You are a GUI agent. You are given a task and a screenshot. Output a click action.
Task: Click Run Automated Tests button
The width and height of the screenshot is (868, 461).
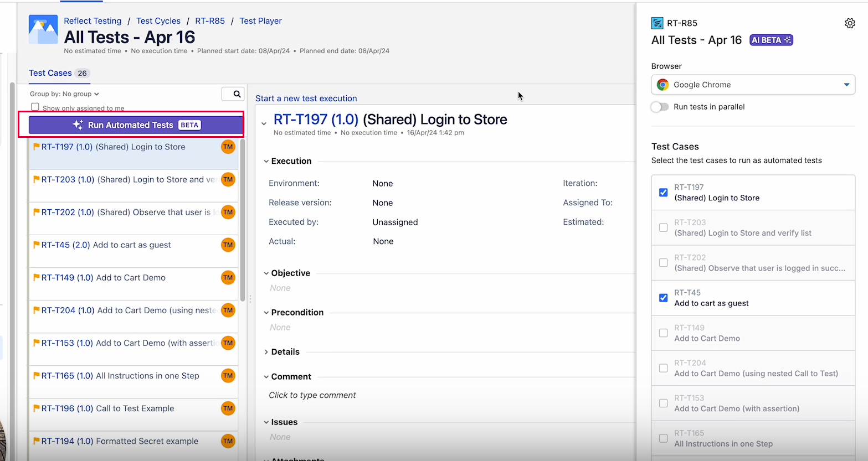pos(136,125)
